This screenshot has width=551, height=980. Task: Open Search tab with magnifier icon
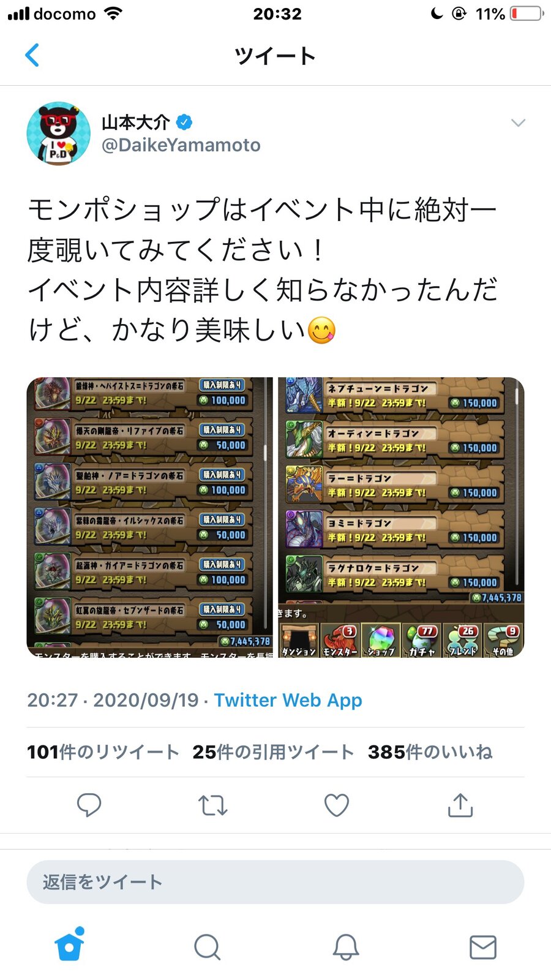(x=207, y=947)
